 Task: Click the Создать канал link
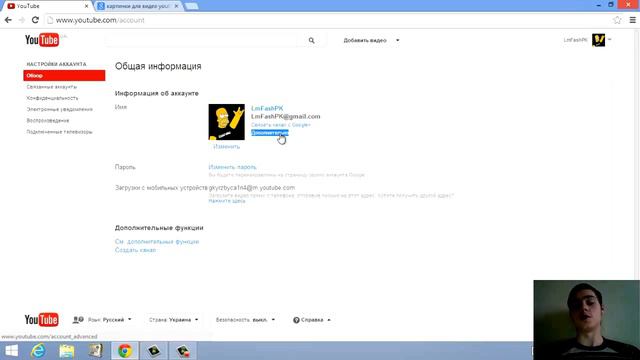pos(136,250)
